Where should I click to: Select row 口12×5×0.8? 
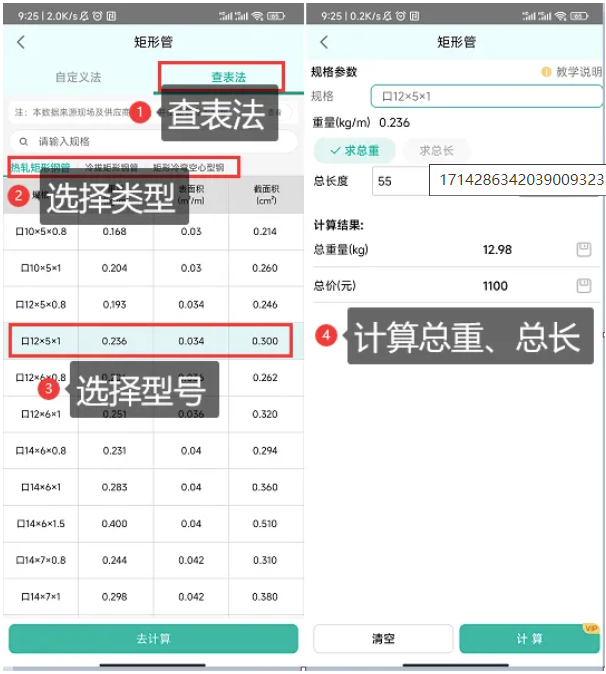pos(153,305)
